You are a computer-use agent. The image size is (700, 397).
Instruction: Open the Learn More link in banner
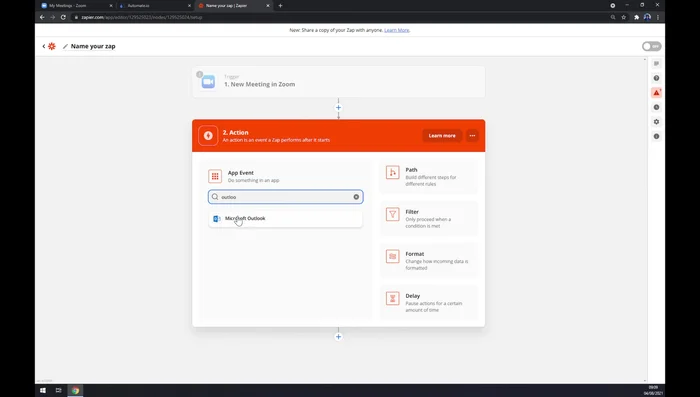tap(396, 30)
